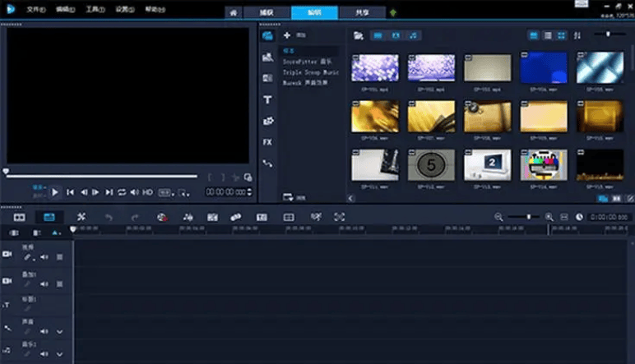Click the 添加 (Add) folder button
Viewport: 635px width, 364px height.
pyautogui.click(x=294, y=35)
